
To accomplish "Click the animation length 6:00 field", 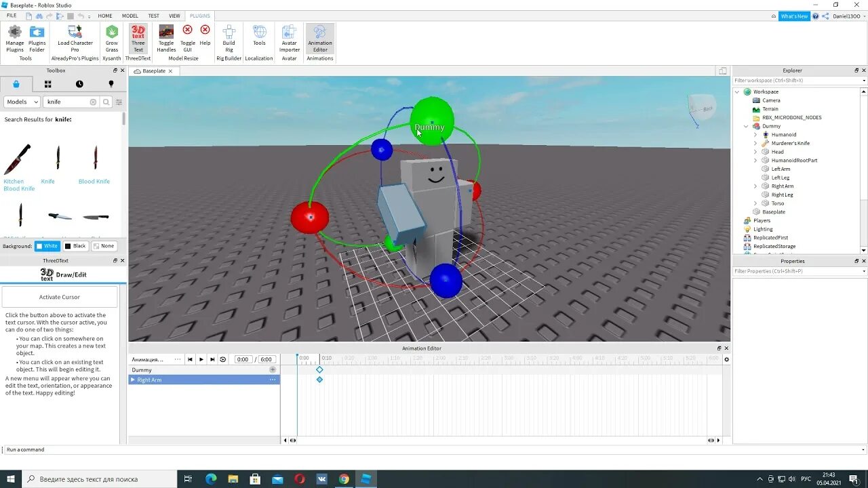I will (266, 359).
